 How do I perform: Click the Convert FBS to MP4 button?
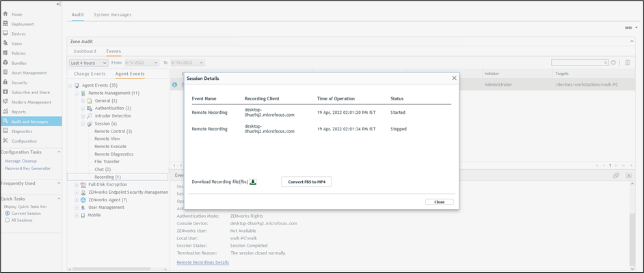pyautogui.click(x=306, y=182)
